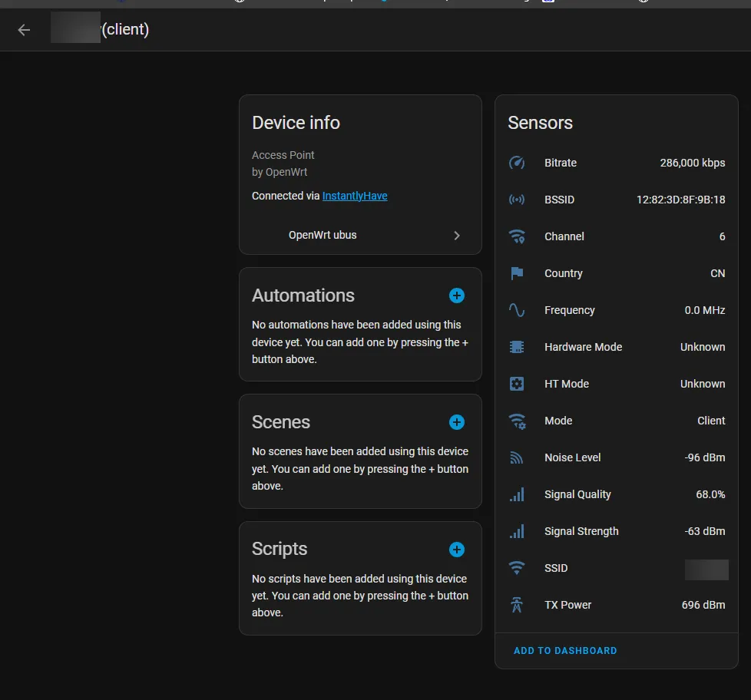Open the OpenWrt ubus chevron
This screenshot has width=751, height=700.
tap(457, 236)
